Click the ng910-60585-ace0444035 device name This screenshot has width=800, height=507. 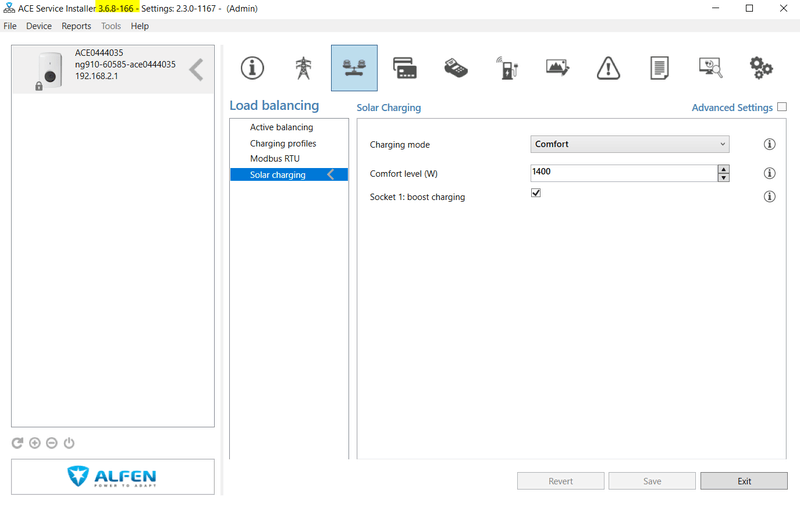(125, 64)
